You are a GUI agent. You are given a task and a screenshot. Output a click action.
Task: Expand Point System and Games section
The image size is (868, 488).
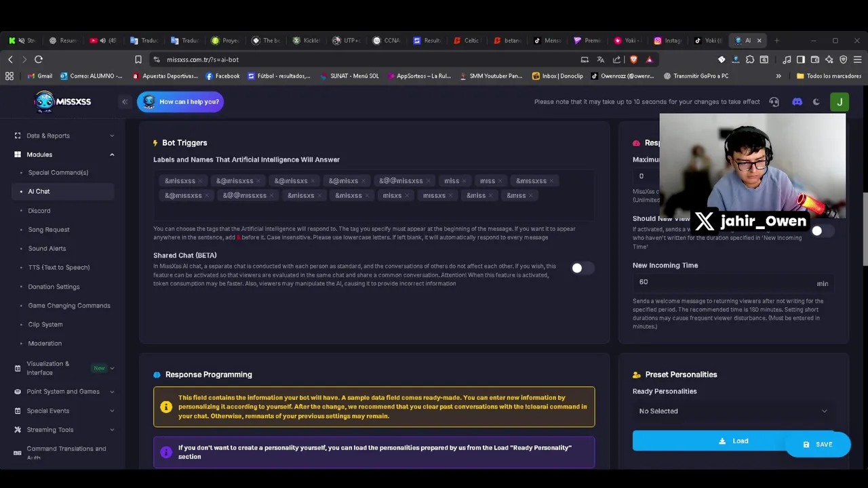coord(112,391)
